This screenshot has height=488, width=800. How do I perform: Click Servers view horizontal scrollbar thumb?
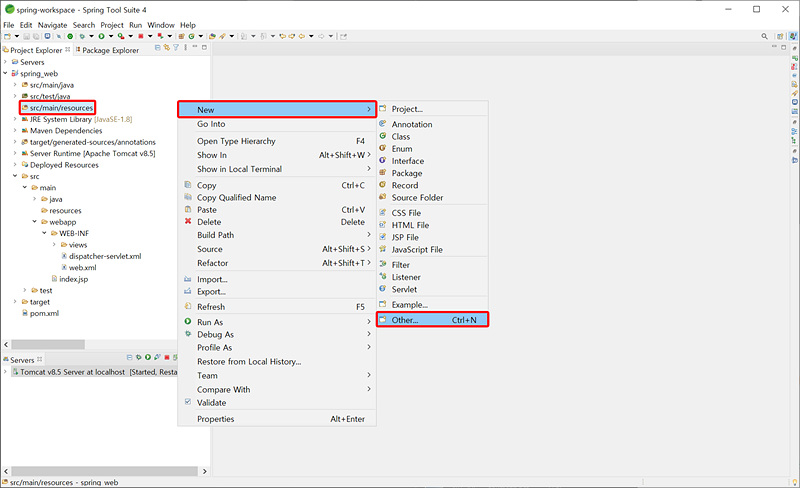point(104,471)
